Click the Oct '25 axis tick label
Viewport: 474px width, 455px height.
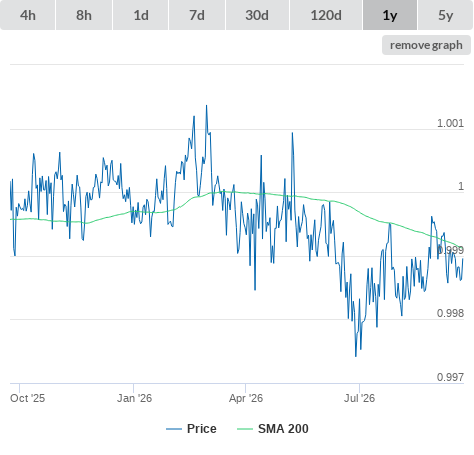click(x=27, y=398)
